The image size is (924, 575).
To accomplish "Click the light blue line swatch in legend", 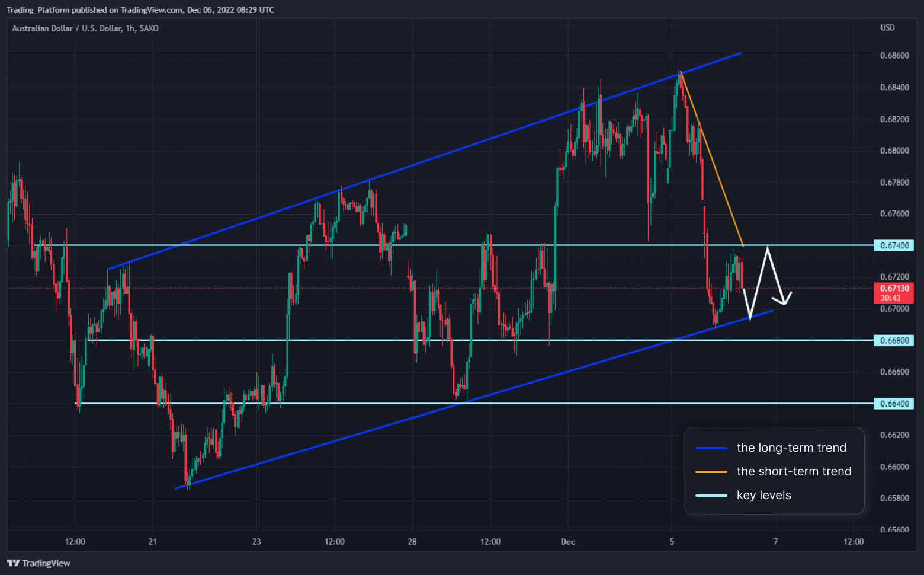I will 711,496.
